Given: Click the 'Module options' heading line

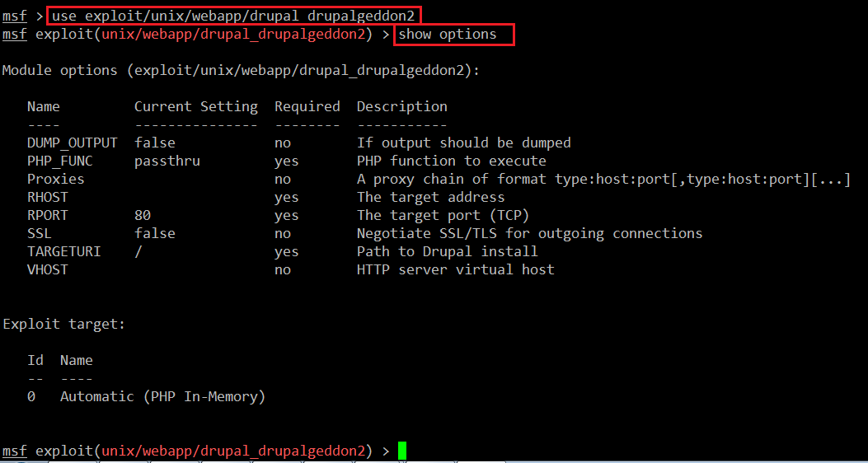Looking at the screenshot, I should point(241,71).
